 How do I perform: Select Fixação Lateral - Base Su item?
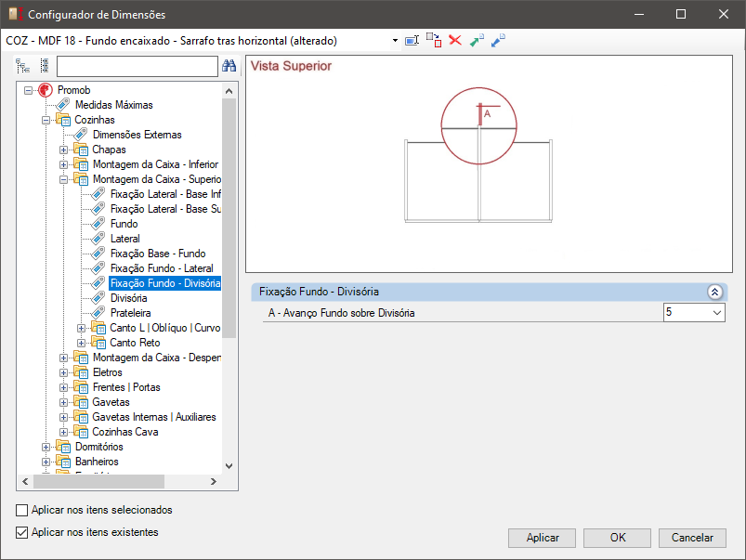point(165,209)
